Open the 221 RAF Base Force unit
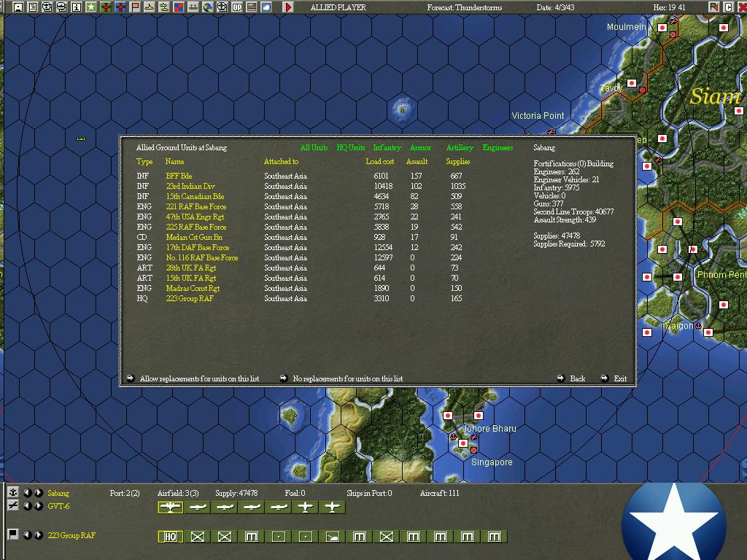 196,206
